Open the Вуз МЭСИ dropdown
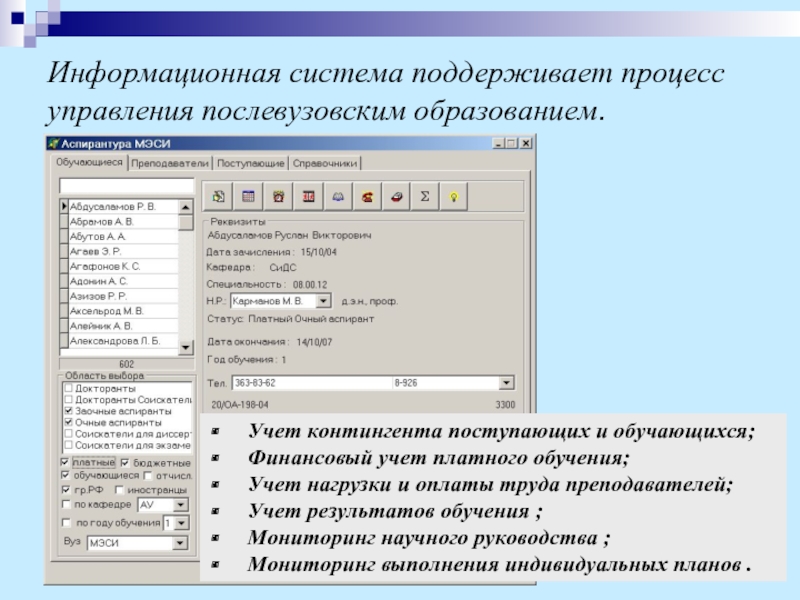Image resolution: width=800 pixels, height=600 pixels. pyautogui.click(x=180, y=543)
